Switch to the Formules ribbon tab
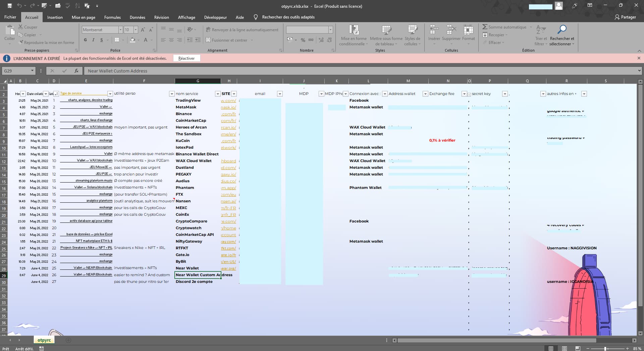Viewport: 644px width, 351px height. point(112,17)
